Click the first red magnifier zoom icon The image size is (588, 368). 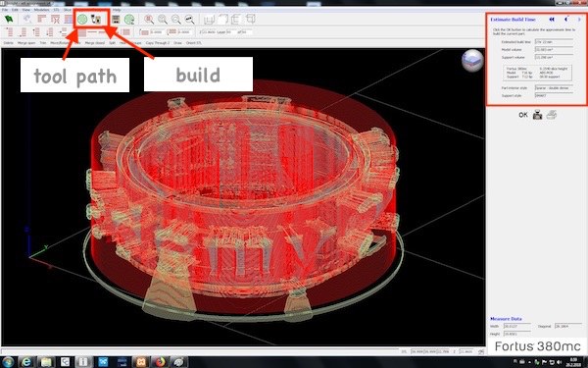(149, 20)
